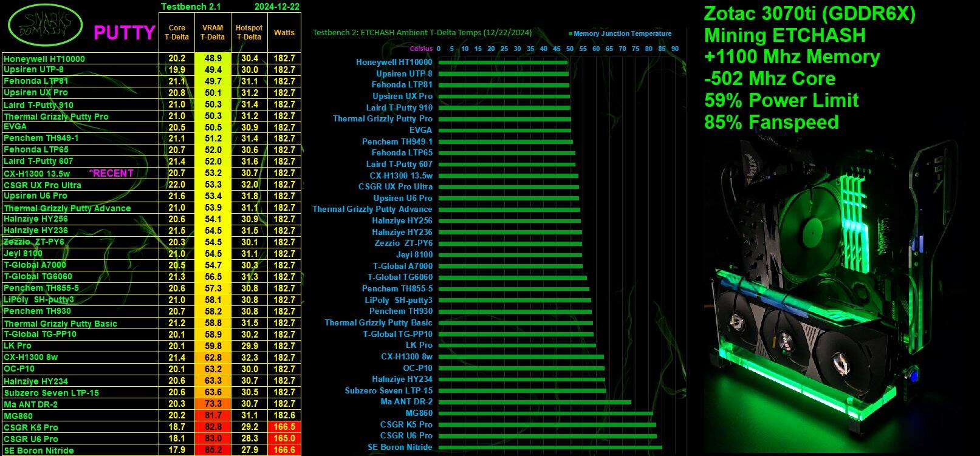
Task: Click +1100 Mhz Memory text line
Action: 792,57
